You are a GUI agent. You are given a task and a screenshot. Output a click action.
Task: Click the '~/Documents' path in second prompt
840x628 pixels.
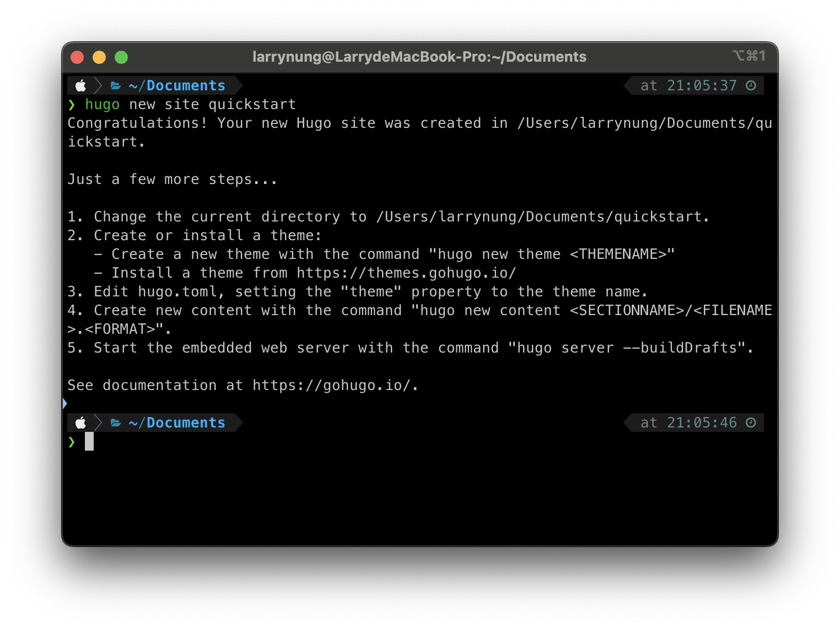tap(177, 423)
